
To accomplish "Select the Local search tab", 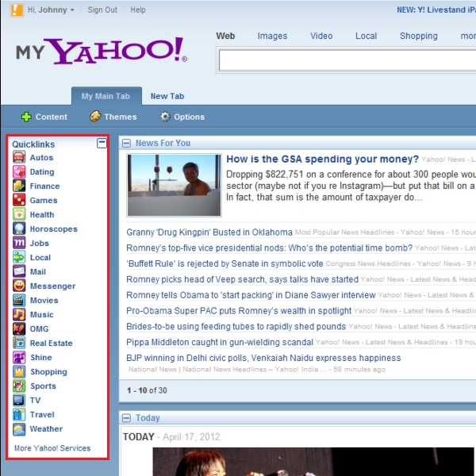I will pos(366,36).
